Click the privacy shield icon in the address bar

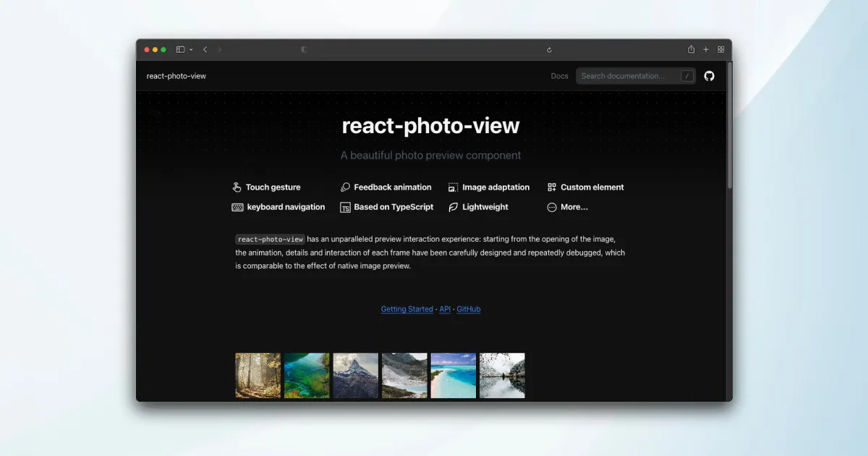coord(304,49)
